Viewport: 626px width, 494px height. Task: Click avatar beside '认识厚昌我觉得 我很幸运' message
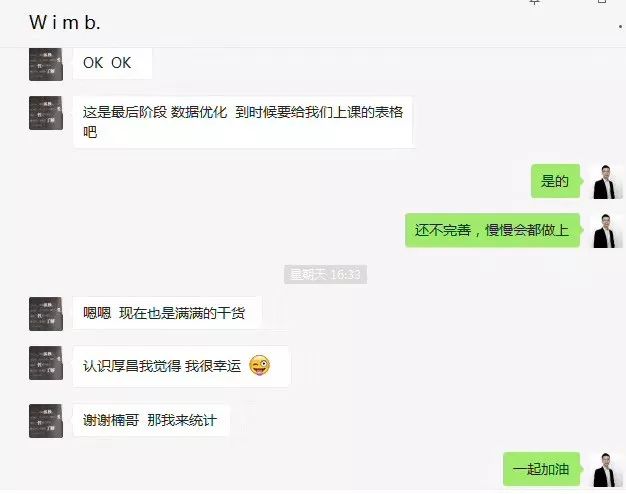point(46,363)
